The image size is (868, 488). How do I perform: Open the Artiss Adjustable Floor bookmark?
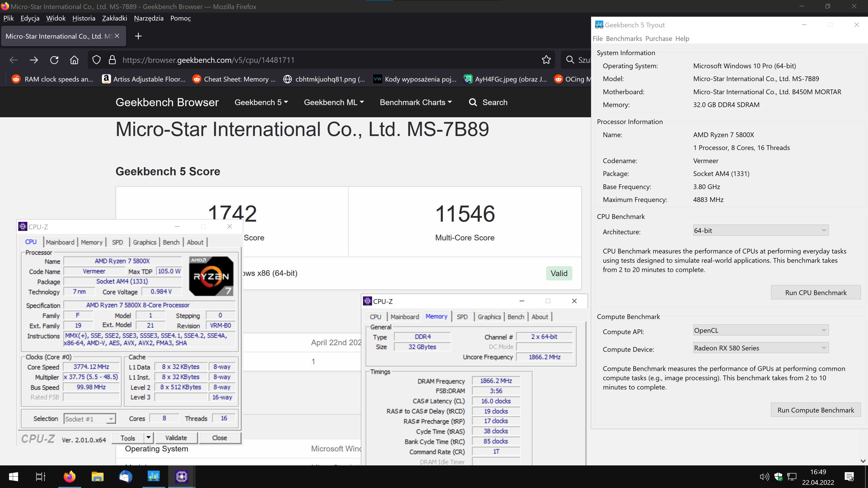(144, 79)
